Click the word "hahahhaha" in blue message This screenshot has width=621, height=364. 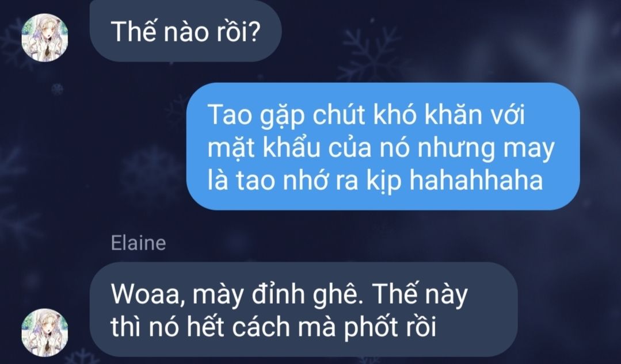click(x=475, y=181)
